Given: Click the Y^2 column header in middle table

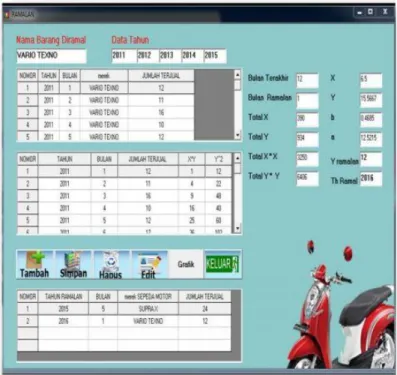Looking at the screenshot, I should [x=218, y=159].
